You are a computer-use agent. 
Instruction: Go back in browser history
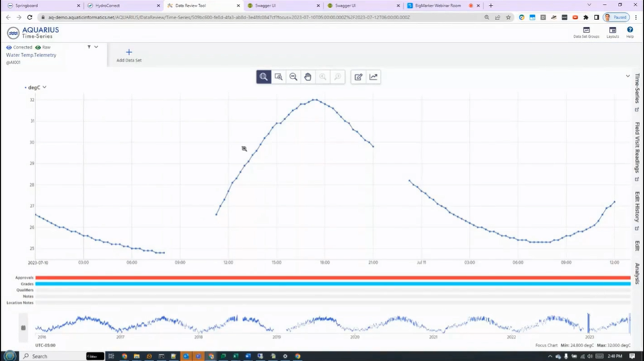point(8,17)
